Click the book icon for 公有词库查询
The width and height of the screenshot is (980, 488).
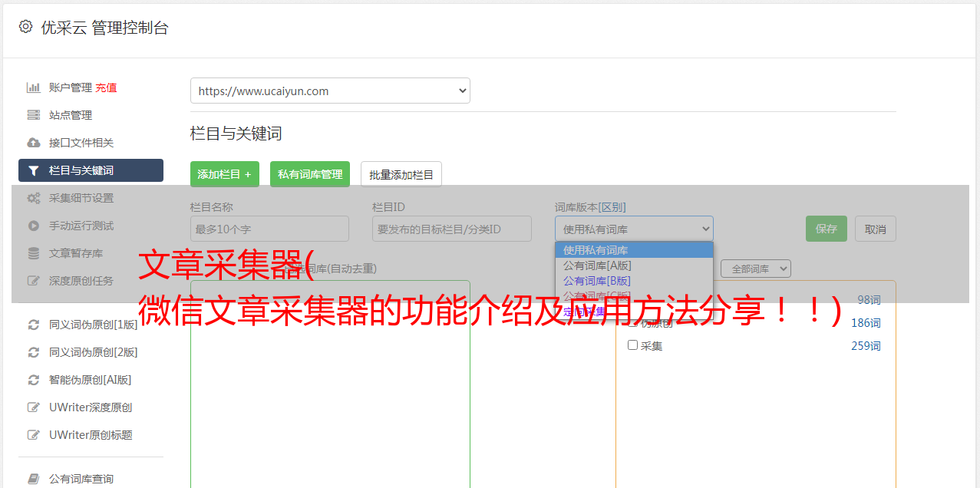coord(34,479)
